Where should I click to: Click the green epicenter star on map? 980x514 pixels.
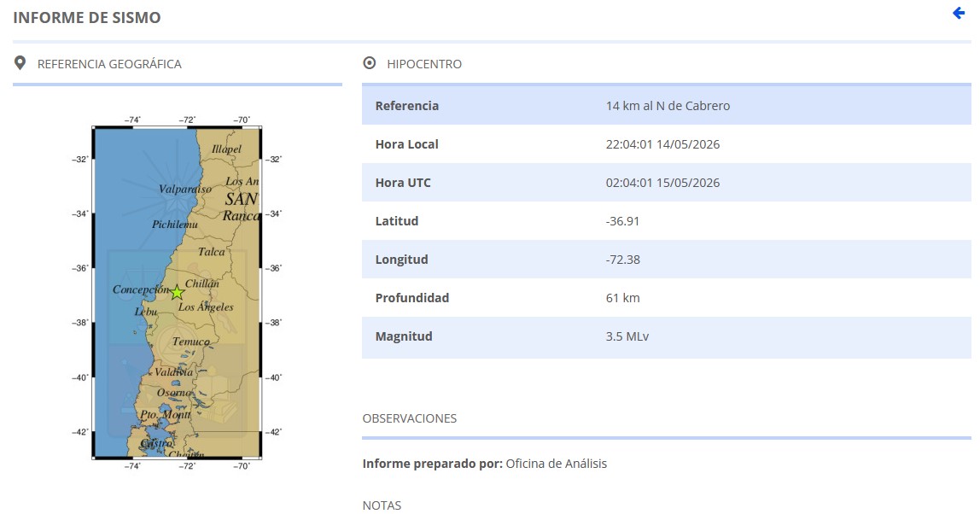tap(177, 292)
